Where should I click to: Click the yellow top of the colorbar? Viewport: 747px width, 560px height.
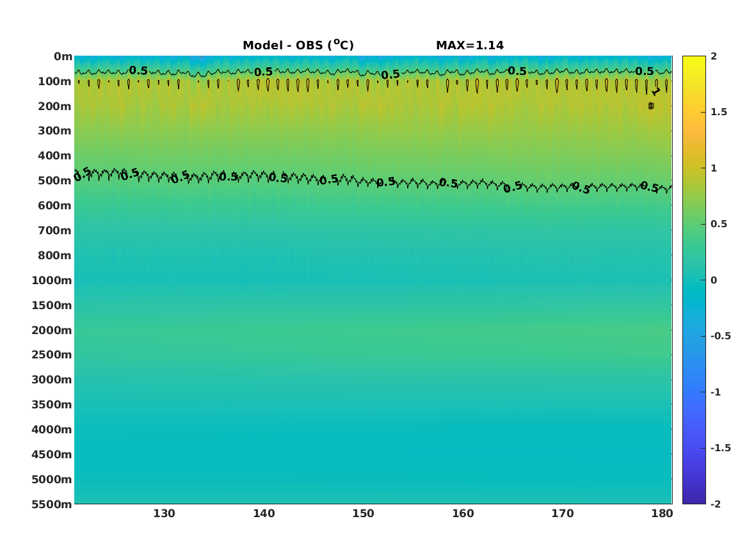(694, 60)
